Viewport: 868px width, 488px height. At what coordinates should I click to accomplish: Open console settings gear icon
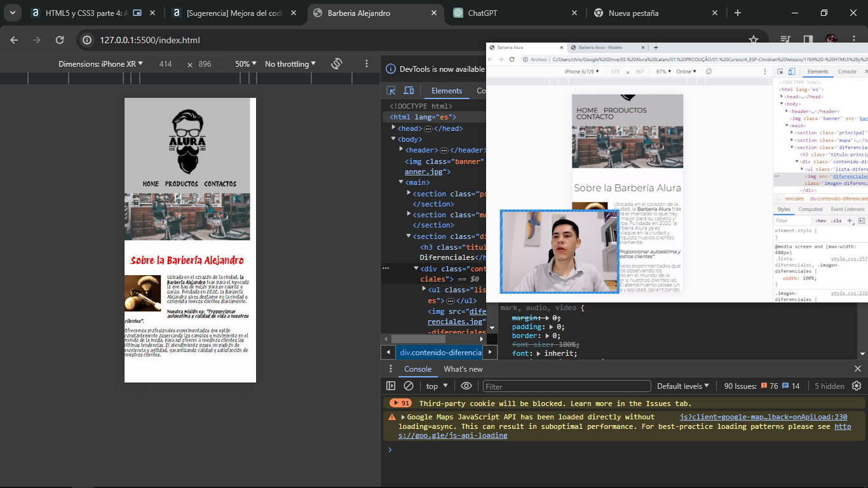(x=857, y=386)
